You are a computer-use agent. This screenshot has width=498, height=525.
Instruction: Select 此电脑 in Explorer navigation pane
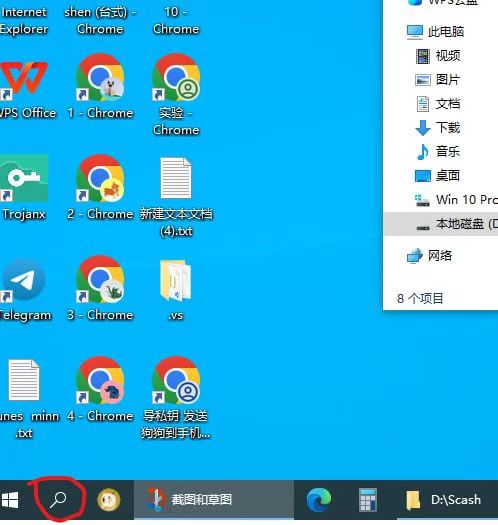(x=435, y=32)
